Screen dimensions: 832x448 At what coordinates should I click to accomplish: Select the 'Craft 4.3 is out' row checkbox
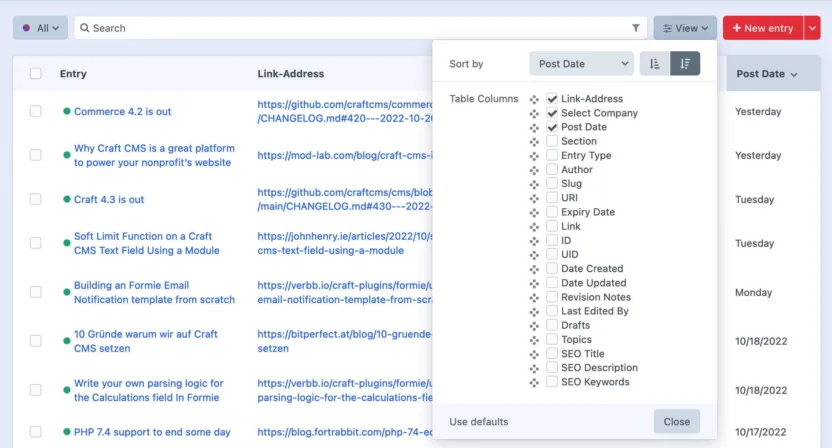click(x=36, y=199)
